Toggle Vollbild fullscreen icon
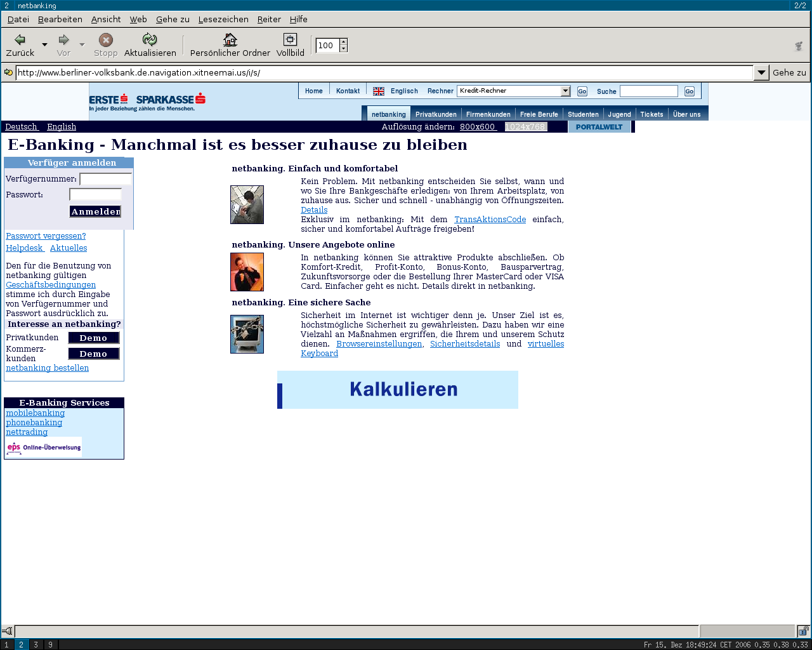812x650 pixels. point(290,40)
